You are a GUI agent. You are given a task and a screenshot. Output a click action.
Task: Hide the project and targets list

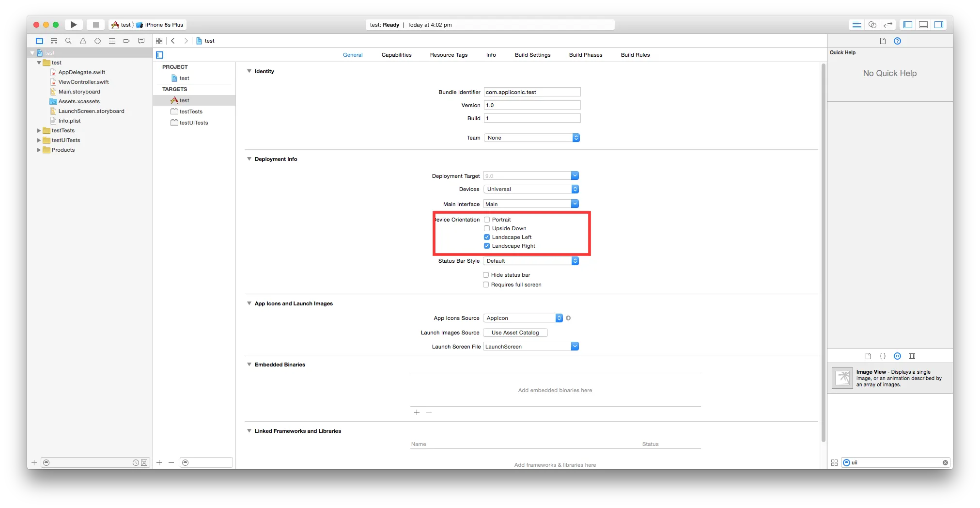[160, 55]
